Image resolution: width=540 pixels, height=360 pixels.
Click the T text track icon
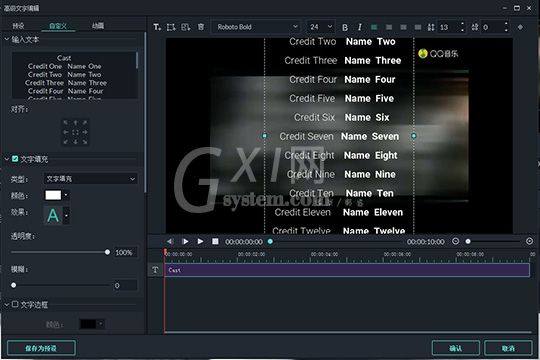point(155,270)
